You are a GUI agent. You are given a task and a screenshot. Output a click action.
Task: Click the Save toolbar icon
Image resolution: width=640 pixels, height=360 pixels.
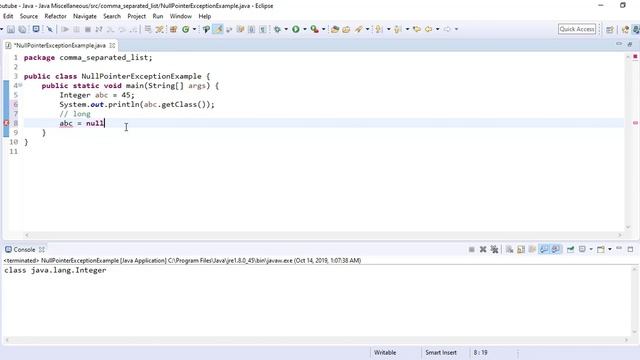click(x=11, y=29)
